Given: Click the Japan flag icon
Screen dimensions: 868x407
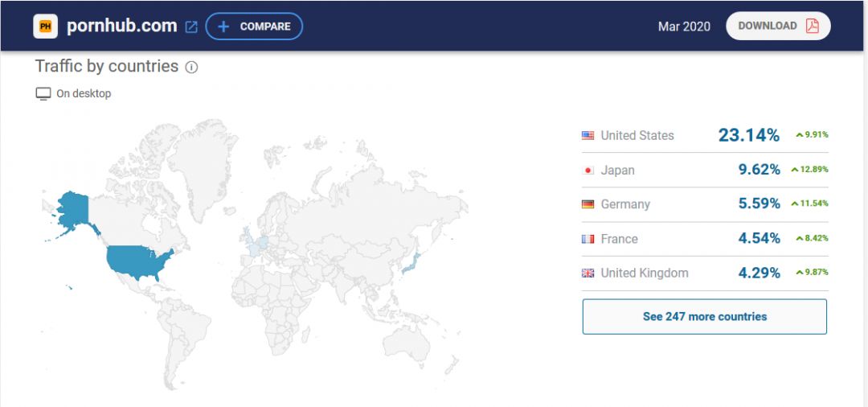Looking at the screenshot, I should coord(588,171).
